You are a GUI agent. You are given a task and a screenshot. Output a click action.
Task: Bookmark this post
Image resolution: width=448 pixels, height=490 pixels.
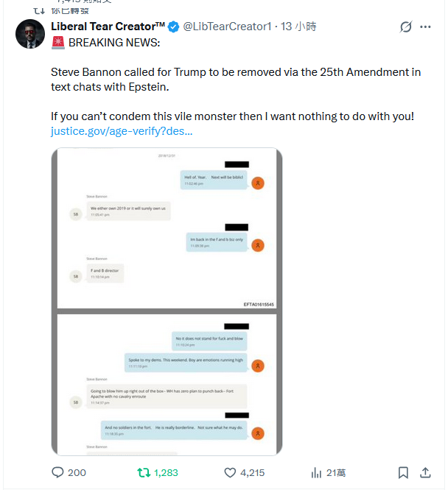403,472
